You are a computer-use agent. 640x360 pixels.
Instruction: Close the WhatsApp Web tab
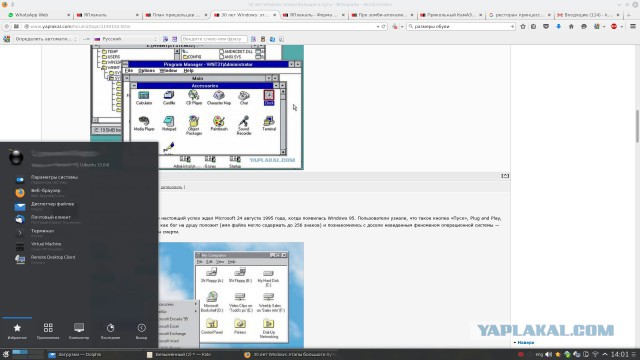pos(68,15)
